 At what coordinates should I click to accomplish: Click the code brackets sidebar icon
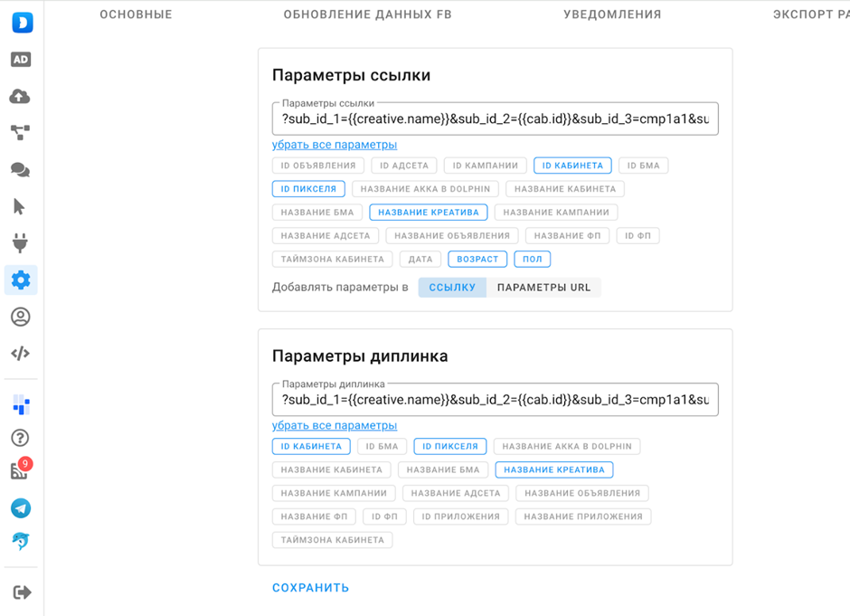pyautogui.click(x=21, y=354)
